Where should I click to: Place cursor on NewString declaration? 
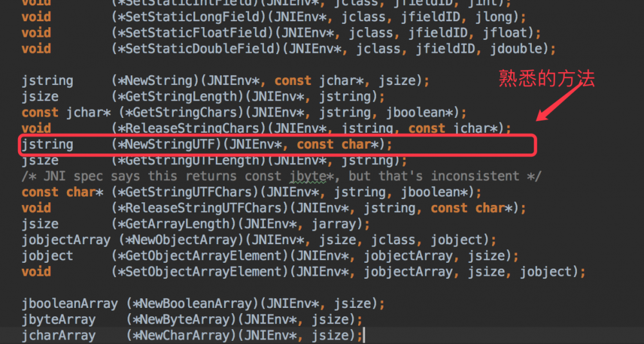pyautogui.click(x=225, y=81)
